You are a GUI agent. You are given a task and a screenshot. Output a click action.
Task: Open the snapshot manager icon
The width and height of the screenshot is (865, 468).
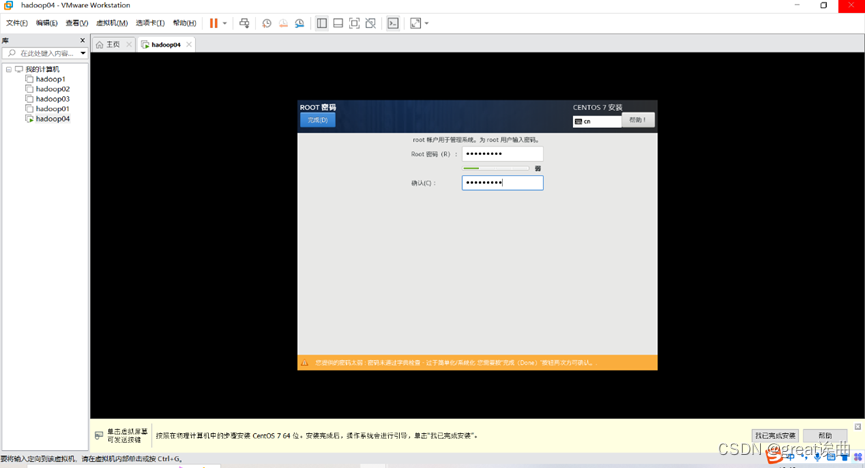coord(299,23)
